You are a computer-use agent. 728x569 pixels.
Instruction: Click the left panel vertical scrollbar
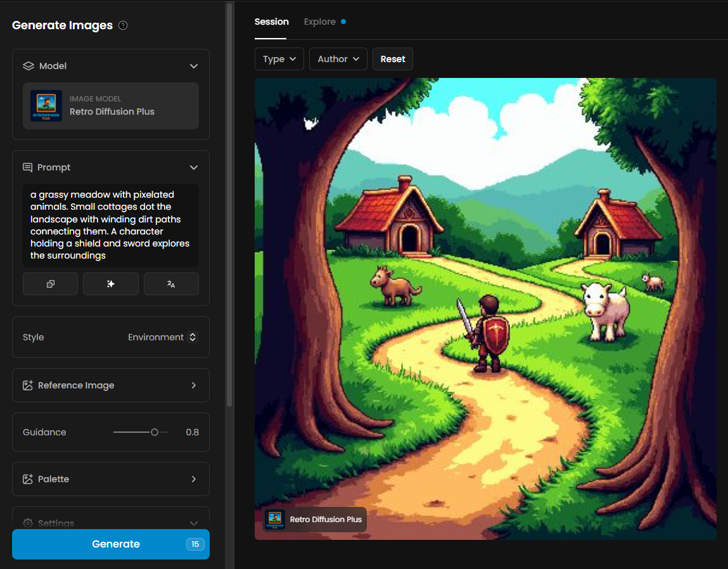pyautogui.click(x=229, y=205)
